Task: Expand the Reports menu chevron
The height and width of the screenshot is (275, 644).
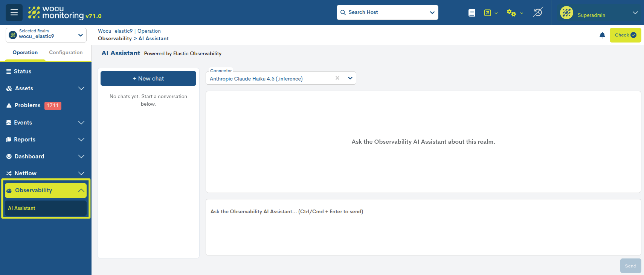Action: click(81, 140)
